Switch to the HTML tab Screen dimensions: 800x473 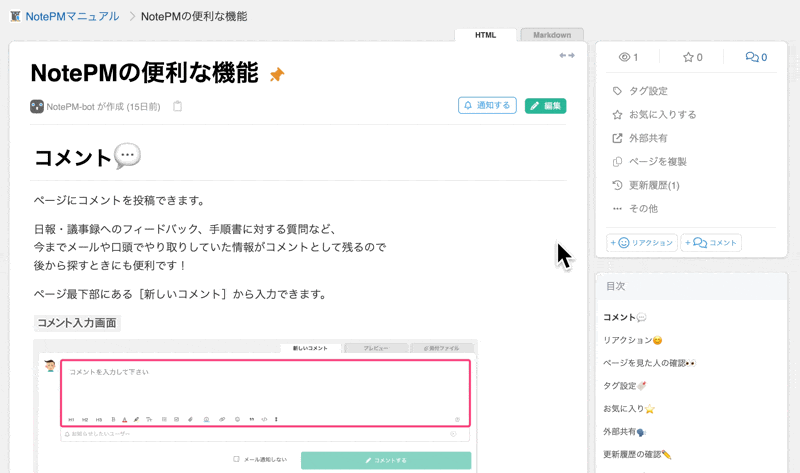click(x=485, y=35)
